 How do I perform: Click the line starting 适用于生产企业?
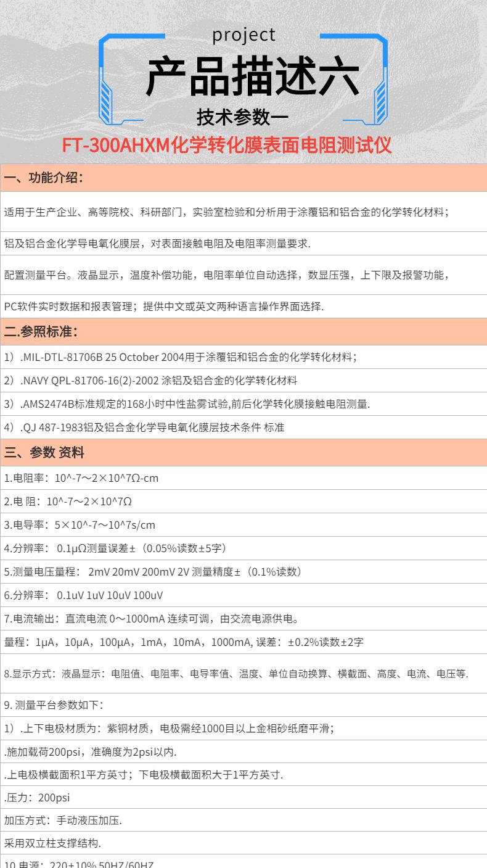243,212
